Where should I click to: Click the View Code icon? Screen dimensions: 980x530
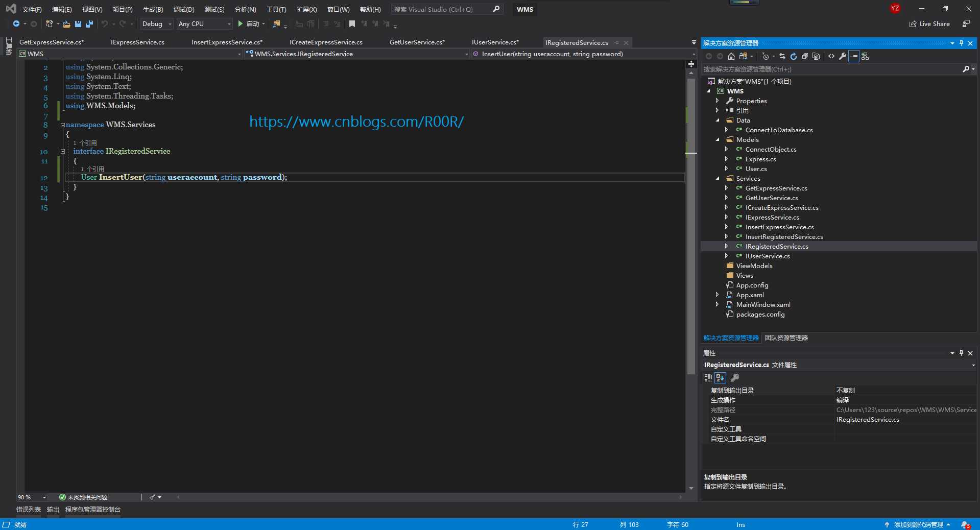point(831,56)
